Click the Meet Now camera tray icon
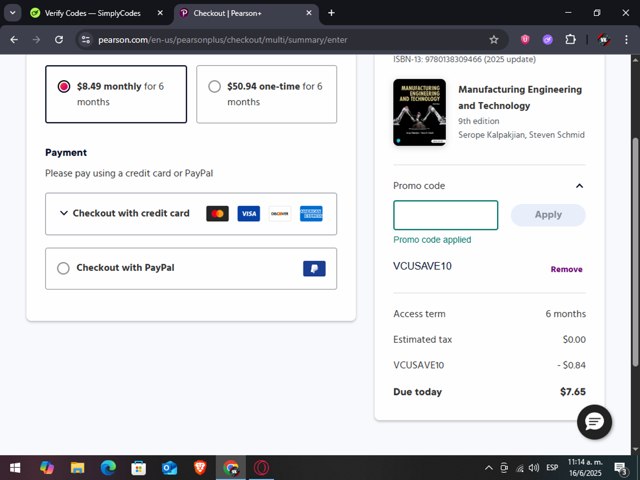The width and height of the screenshot is (640, 480). click(504, 468)
